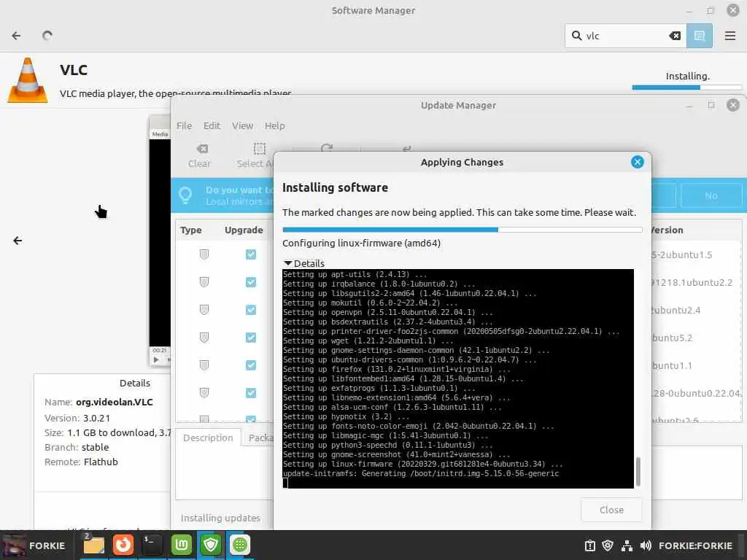Viewport: 747px width, 560px height.
Task: Click the lightbulb icon in the mirror banner
Action: click(x=185, y=195)
